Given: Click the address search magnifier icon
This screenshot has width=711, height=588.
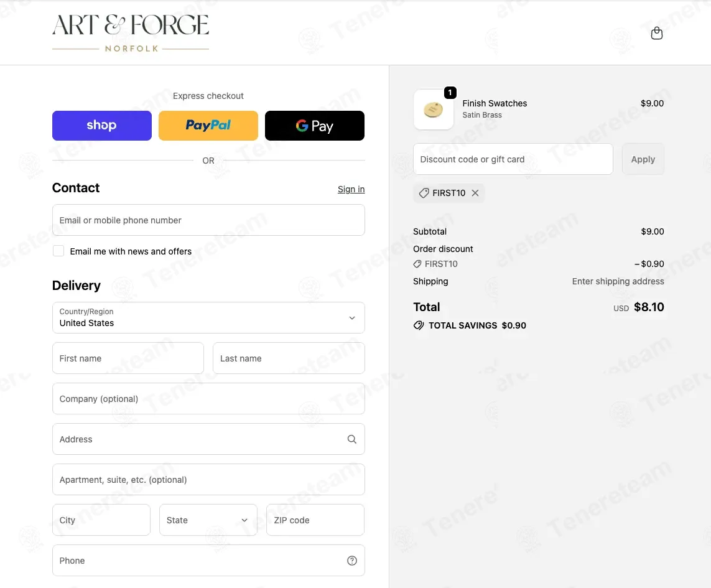Looking at the screenshot, I should (352, 439).
